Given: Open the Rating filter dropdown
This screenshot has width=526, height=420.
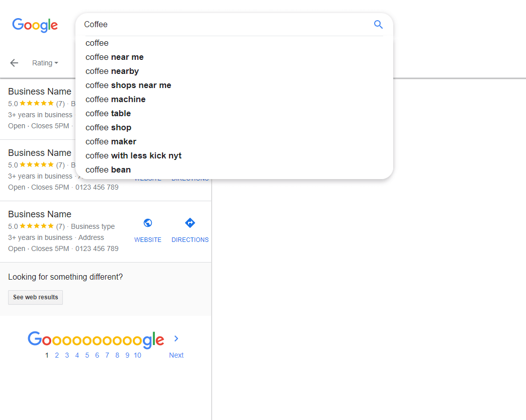Looking at the screenshot, I should (x=45, y=63).
